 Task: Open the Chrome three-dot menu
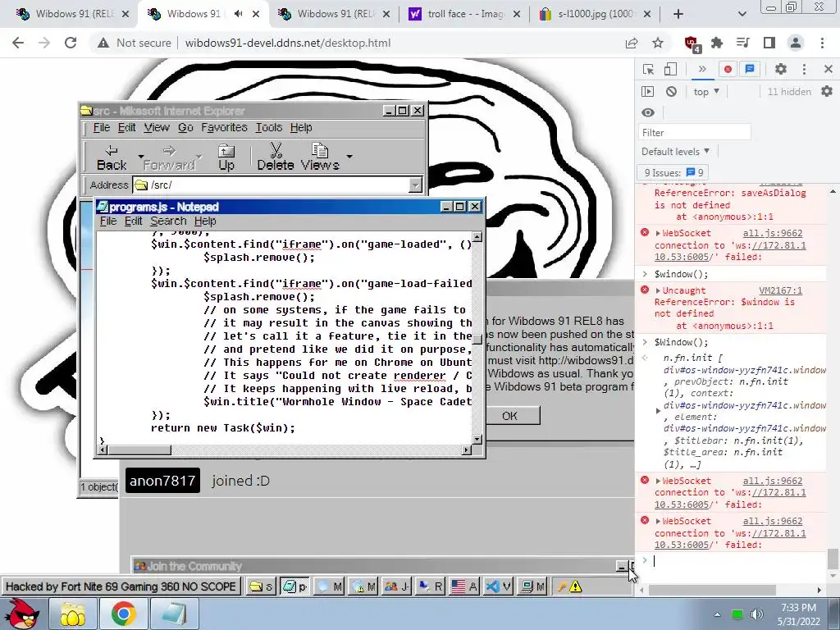click(x=822, y=43)
